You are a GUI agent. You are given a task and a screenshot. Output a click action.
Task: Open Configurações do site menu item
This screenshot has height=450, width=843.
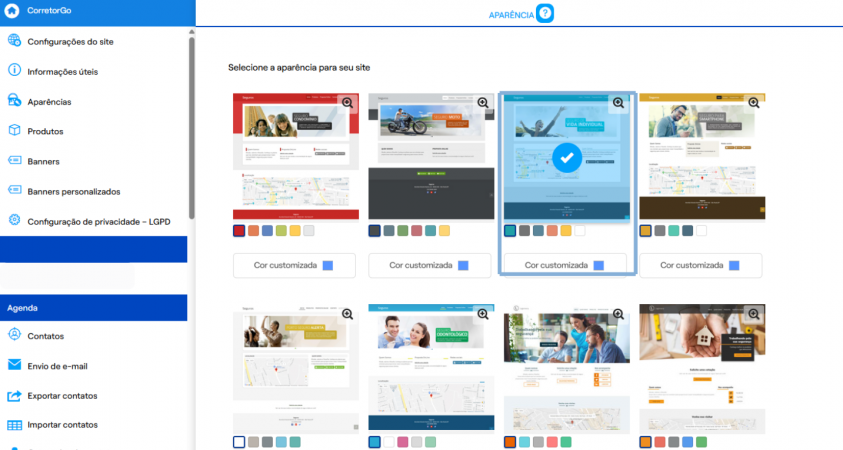(x=70, y=41)
